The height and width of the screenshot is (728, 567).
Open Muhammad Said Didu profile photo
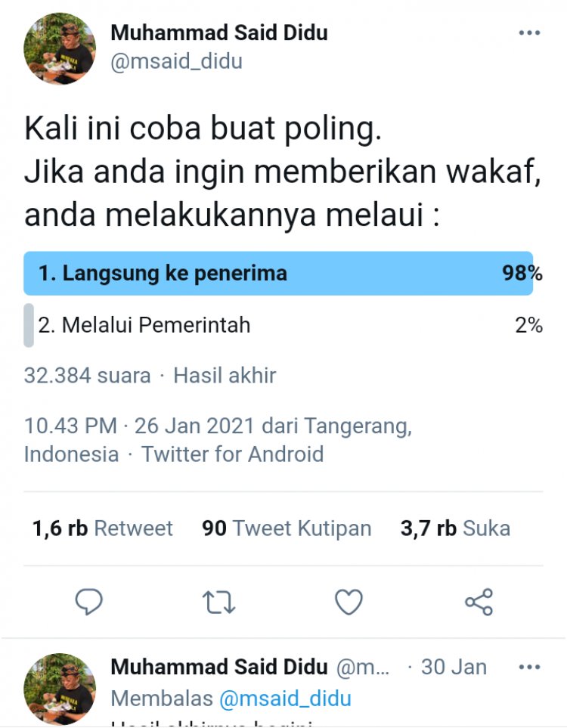pos(59,48)
